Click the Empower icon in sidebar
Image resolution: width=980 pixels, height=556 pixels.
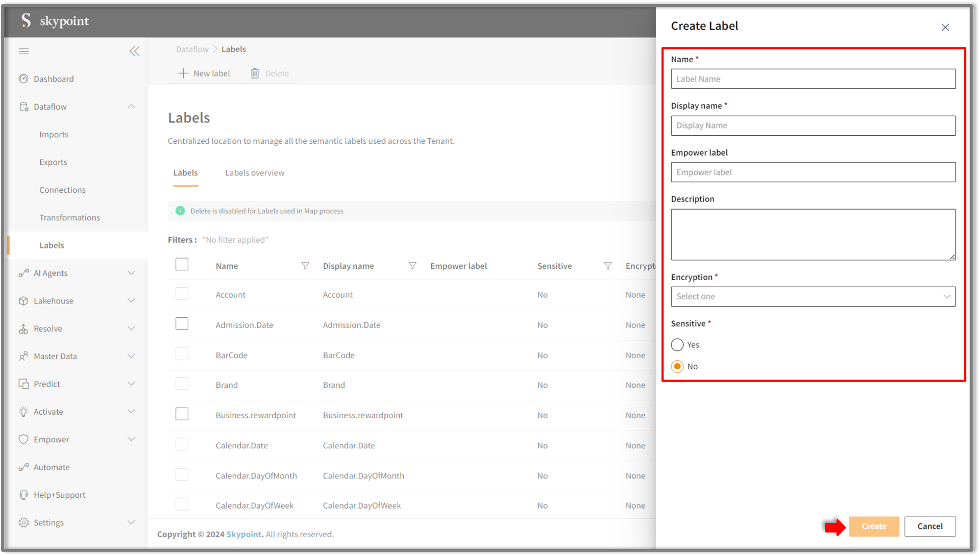[23, 439]
